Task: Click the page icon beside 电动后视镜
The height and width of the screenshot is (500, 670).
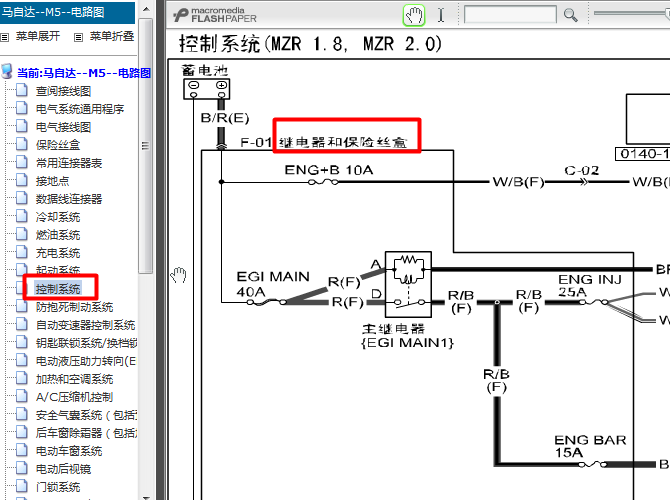Action: pyautogui.click(x=22, y=468)
